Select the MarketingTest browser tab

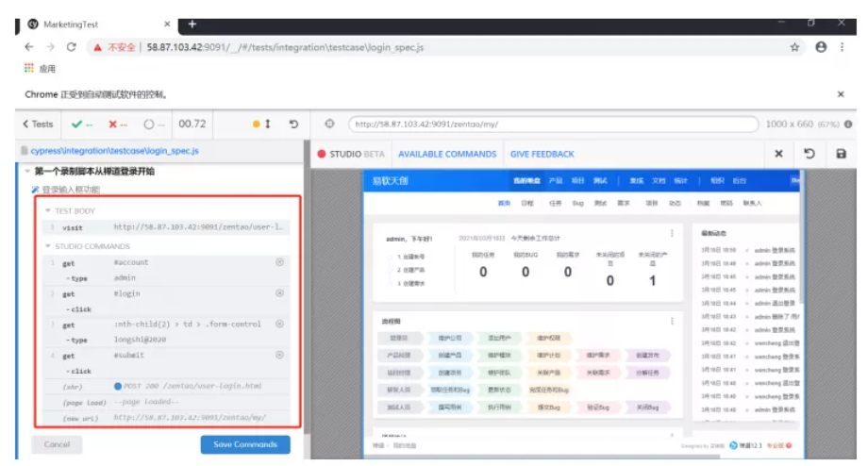(x=94, y=24)
